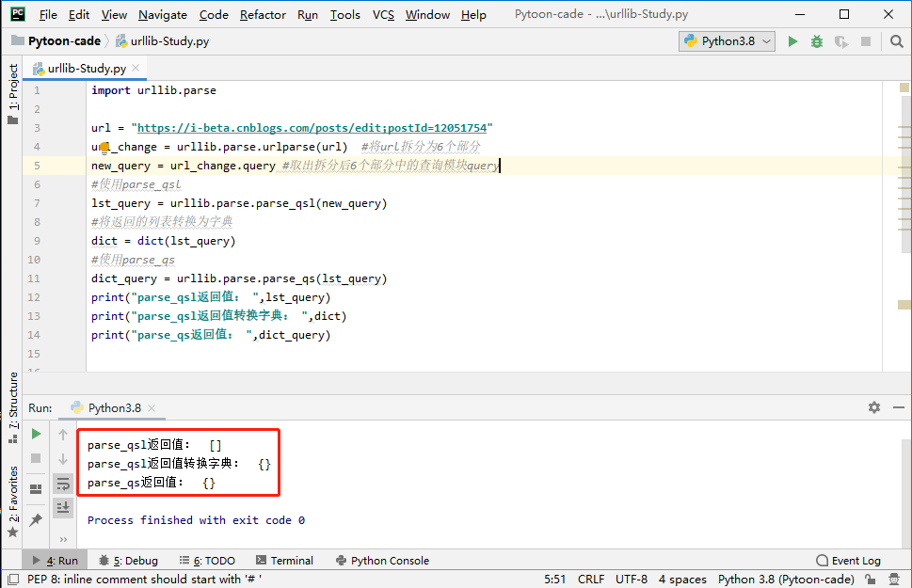The width and height of the screenshot is (912, 588).
Task: Switch to the Run tool window button
Action: click(x=56, y=561)
